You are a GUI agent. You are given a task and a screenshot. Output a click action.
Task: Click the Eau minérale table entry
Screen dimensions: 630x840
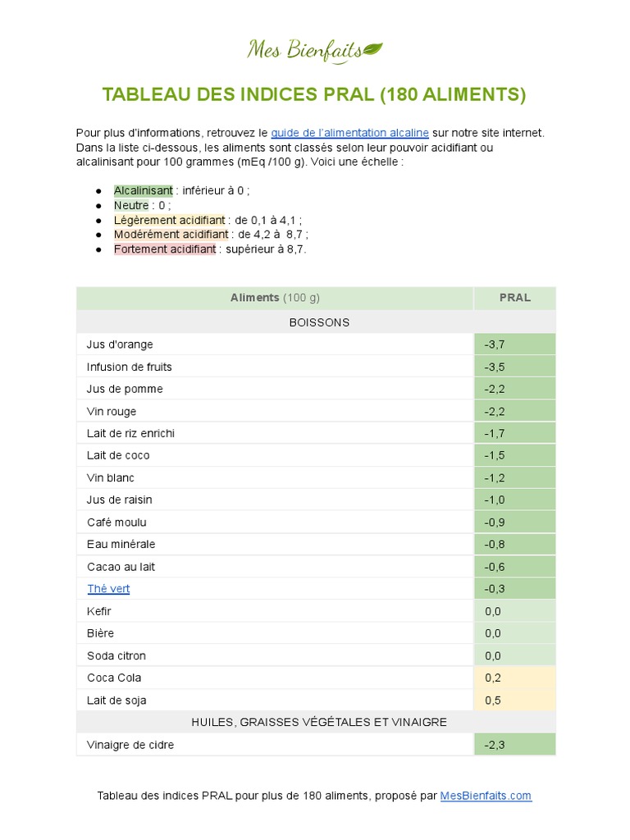point(121,545)
